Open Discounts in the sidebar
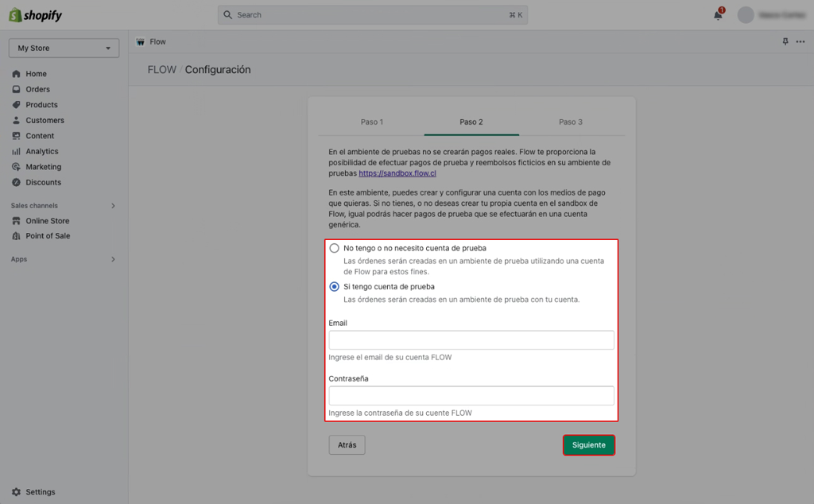This screenshot has height=504, width=814. (x=44, y=183)
